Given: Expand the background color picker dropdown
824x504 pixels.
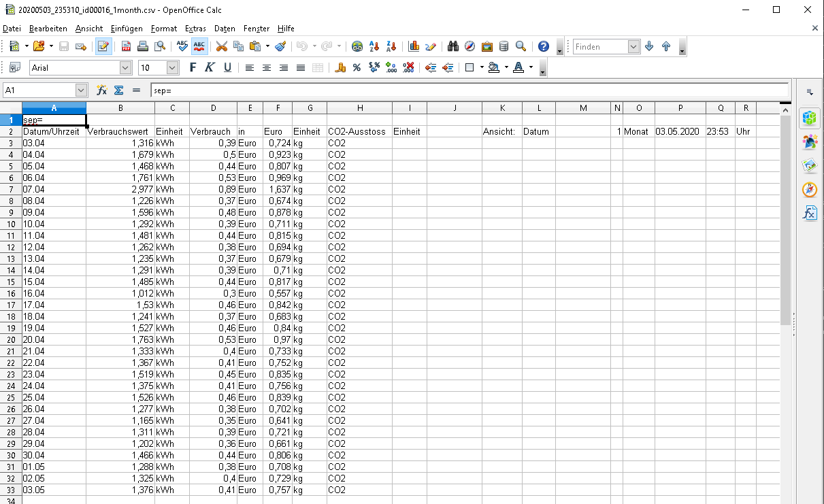Looking at the screenshot, I should click(x=506, y=67).
